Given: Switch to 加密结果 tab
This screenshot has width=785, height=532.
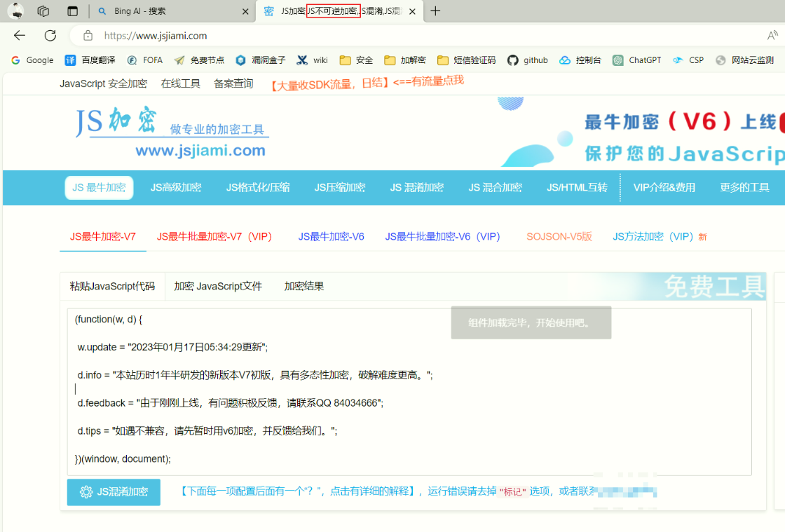Looking at the screenshot, I should point(304,286).
